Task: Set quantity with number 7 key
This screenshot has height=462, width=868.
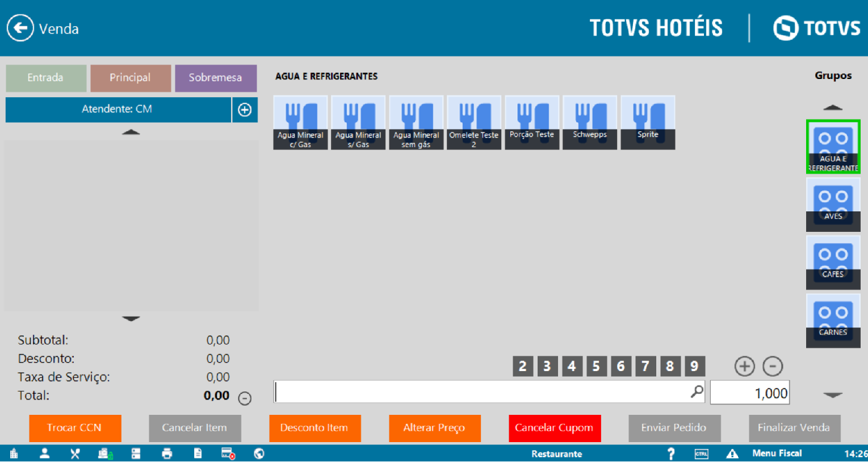Action: [645, 367]
